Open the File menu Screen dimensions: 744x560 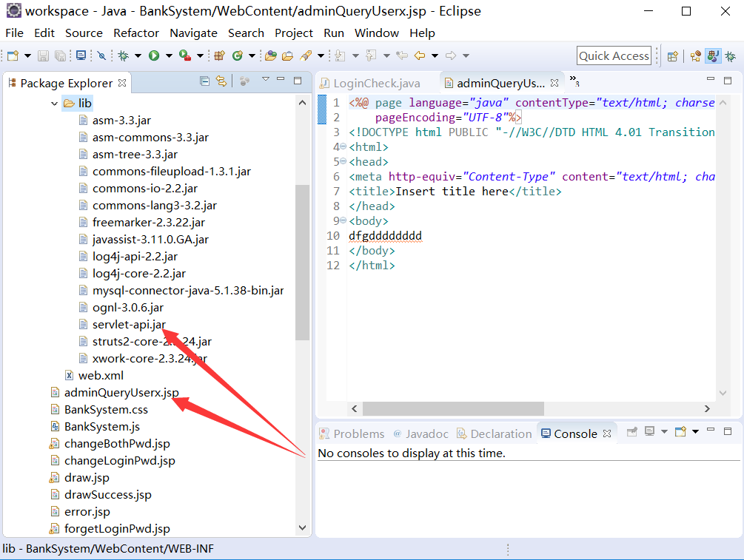15,33
